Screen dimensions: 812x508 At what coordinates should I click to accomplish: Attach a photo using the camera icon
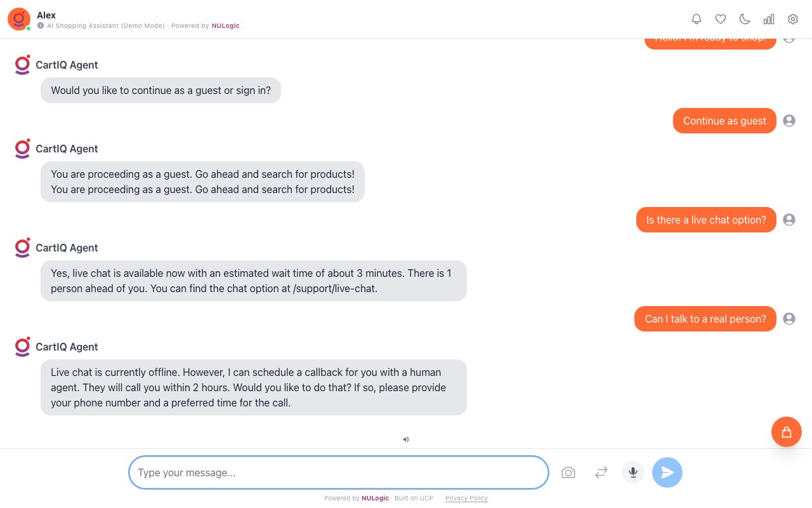pos(568,472)
